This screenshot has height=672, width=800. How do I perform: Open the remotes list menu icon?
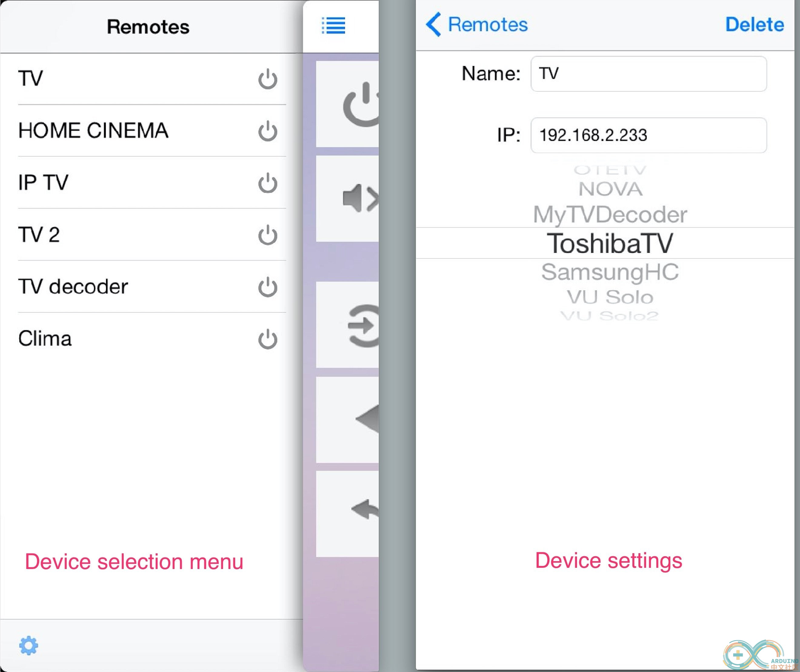coord(333,25)
